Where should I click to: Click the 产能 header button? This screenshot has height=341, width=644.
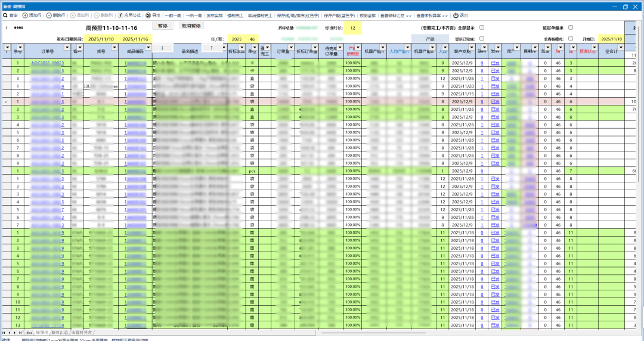click(x=430, y=39)
